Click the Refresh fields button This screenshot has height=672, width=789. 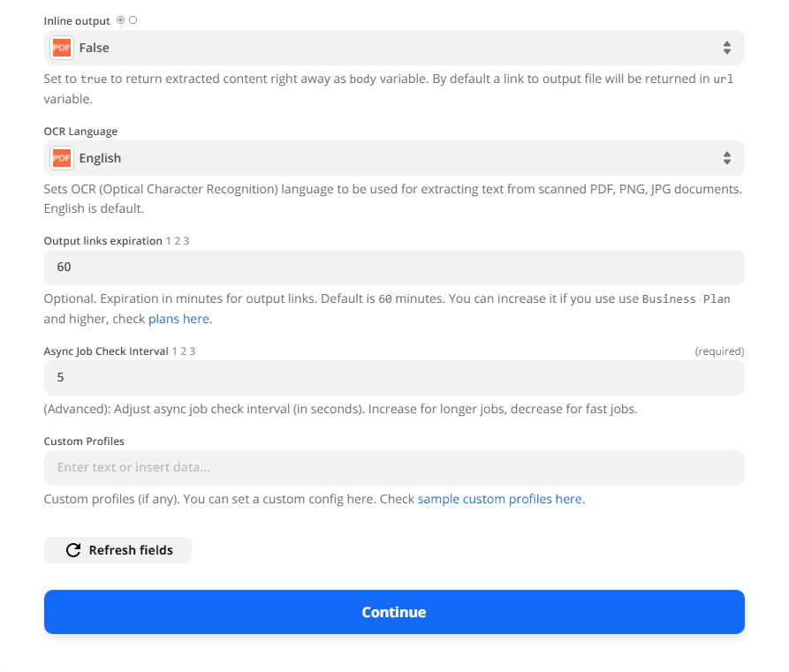[x=118, y=549]
